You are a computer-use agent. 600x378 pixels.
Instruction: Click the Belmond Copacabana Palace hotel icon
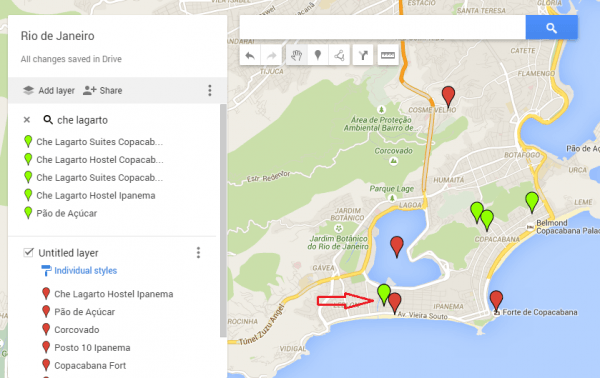point(530,227)
